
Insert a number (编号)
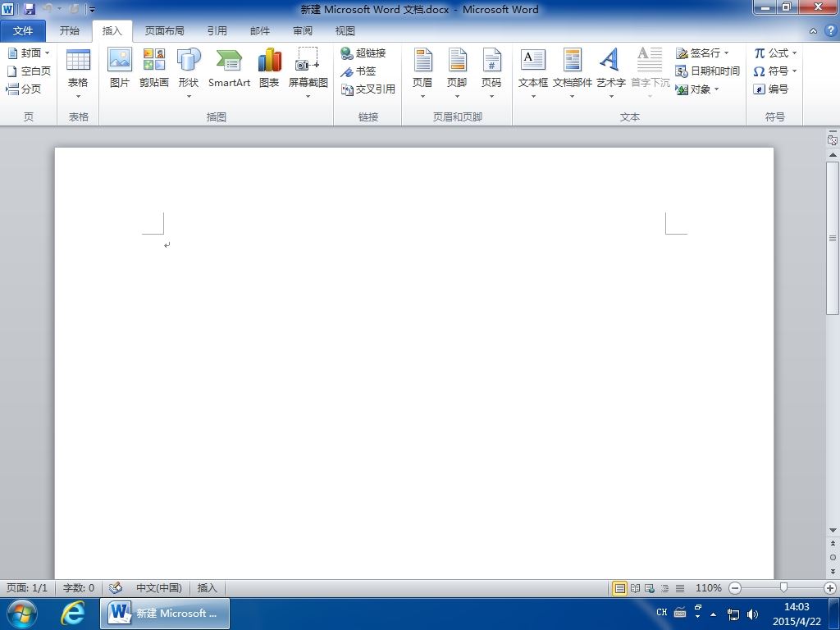[x=771, y=89]
